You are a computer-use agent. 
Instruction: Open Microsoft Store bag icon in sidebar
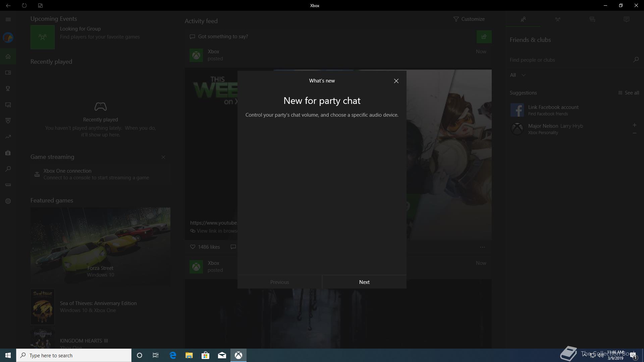[x=8, y=153]
